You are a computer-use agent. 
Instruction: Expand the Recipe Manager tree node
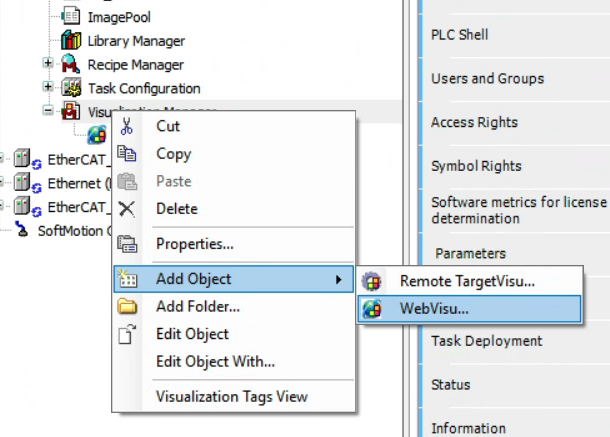click(47, 64)
